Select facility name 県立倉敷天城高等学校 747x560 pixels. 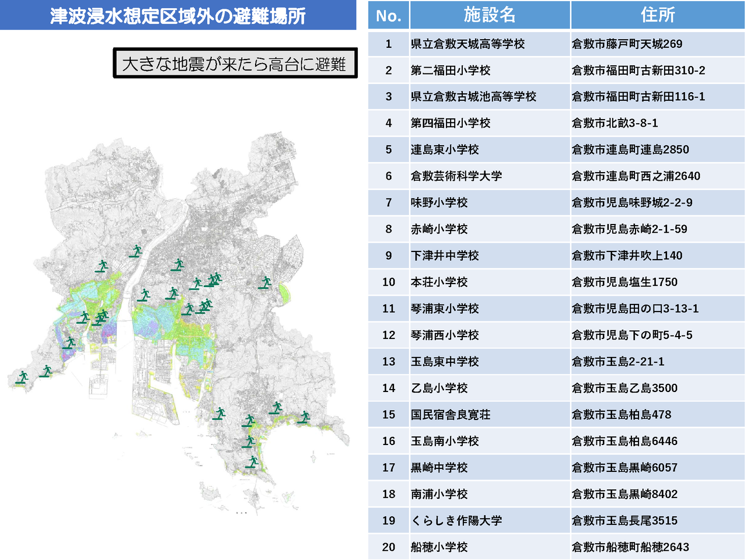coord(467,44)
